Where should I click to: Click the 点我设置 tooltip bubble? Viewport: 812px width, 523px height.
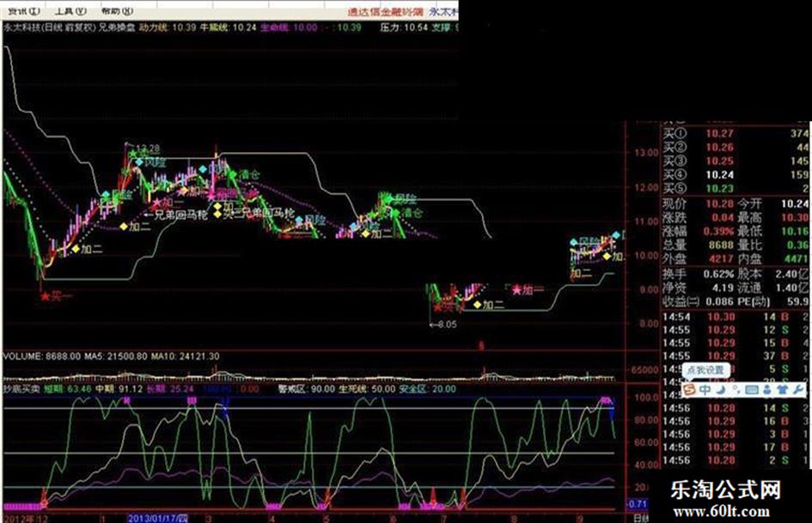pos(705,370)
